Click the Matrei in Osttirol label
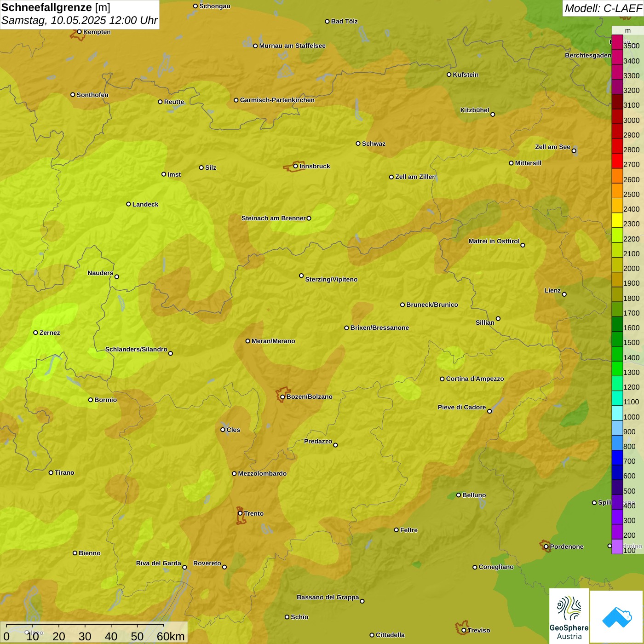The width and height of the screenshot is (644, 644). click(x=494, y=241)
